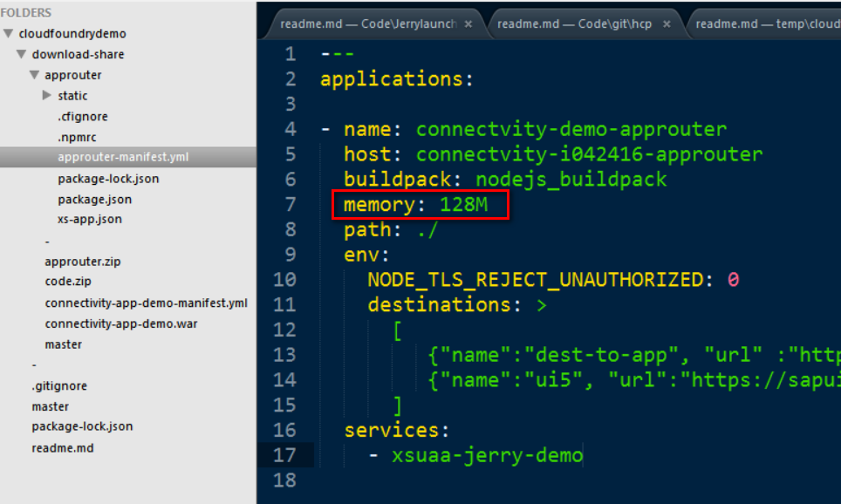Switch to readme.md Code\git\hcp tab
Viewport: 841px width, 504px height.
coord(574,24)
